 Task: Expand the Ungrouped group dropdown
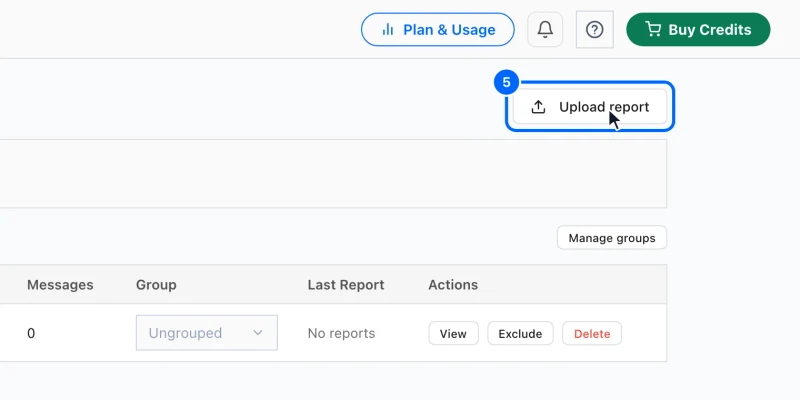pyautogui.click(x=207, y=333)
